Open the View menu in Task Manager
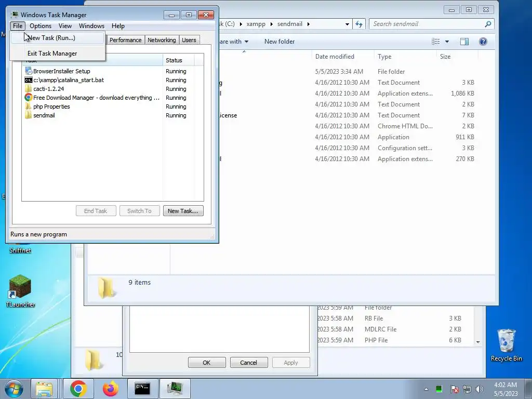This screenshot has width=532, height=399. click(65, 26)
